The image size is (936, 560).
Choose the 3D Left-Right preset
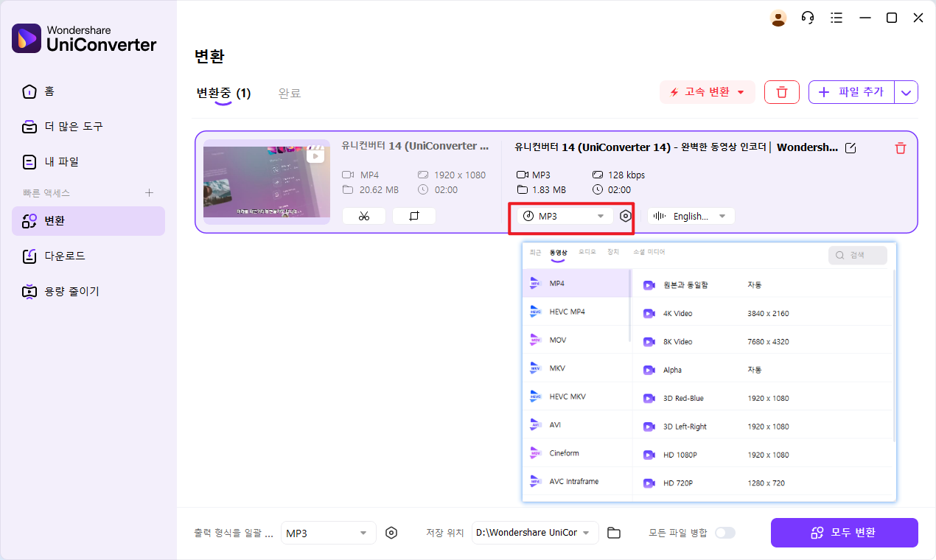tap(763, 427)
